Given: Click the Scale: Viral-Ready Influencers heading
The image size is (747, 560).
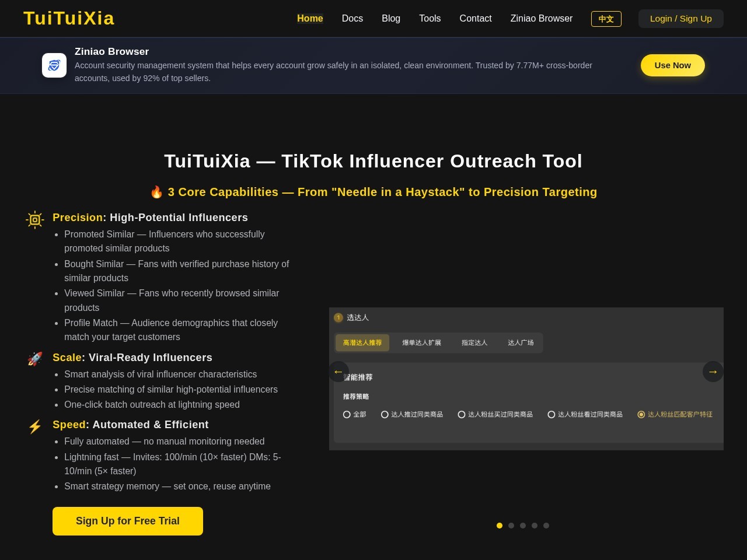Looking at the screenshot, I should click(x=132, y=358).
